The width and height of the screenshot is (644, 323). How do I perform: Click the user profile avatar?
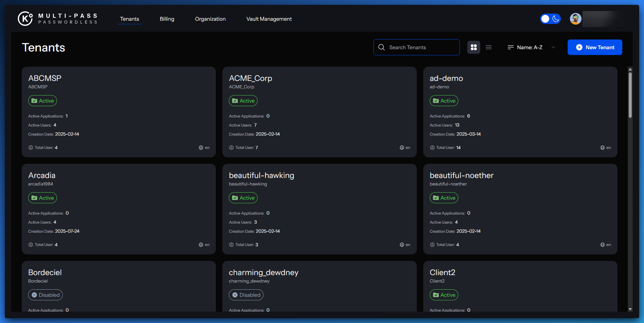tap(575, 19)
